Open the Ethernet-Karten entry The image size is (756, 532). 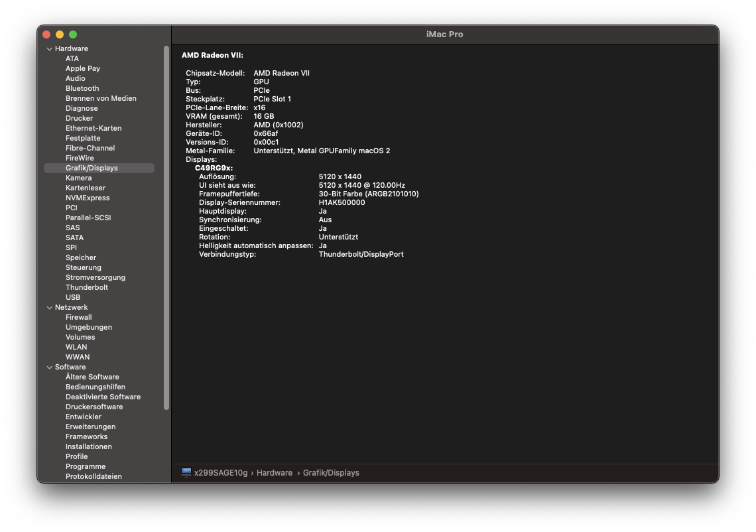tap(94, 128)
